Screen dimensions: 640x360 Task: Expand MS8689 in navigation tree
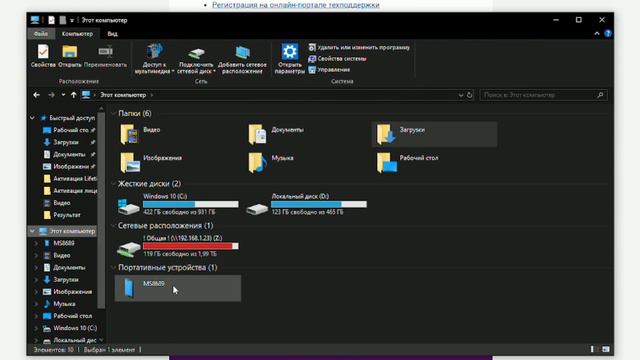pos(36,243)
